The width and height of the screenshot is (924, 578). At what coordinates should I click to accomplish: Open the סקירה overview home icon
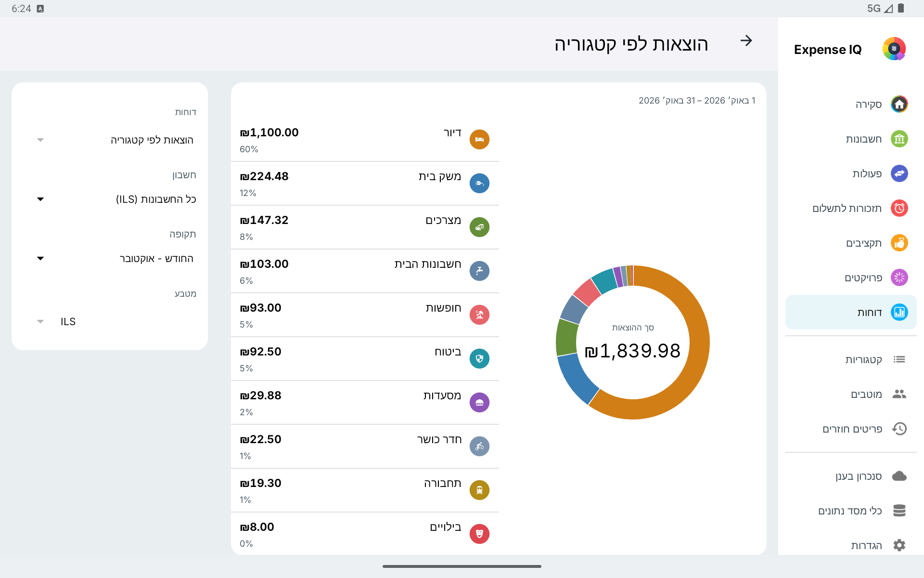tap(899, 104)
